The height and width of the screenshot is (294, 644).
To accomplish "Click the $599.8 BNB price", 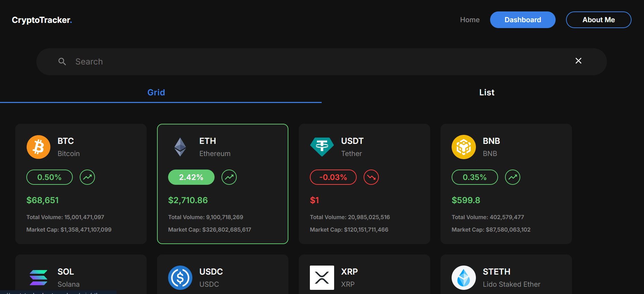I will click(x=466, y=200).
